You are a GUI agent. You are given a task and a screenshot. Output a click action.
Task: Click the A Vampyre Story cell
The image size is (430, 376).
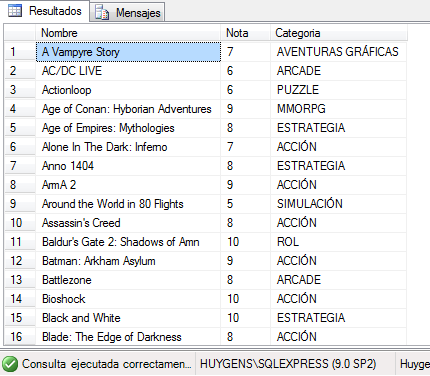pos(128,52)
